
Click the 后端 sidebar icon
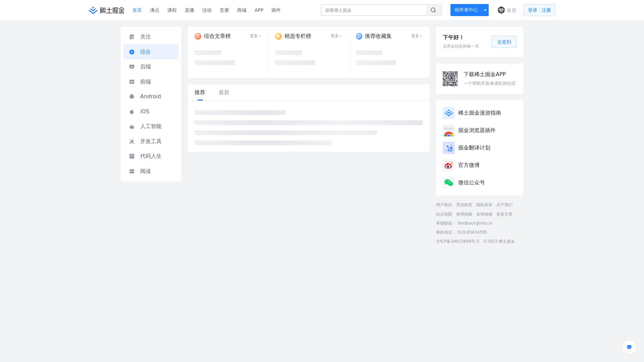tap(132, 67)
